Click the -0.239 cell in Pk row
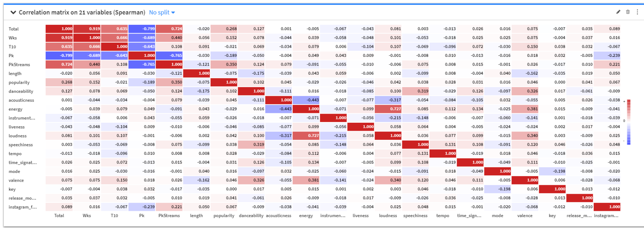This screenshot has height=228, width=644. click(607, 55)
